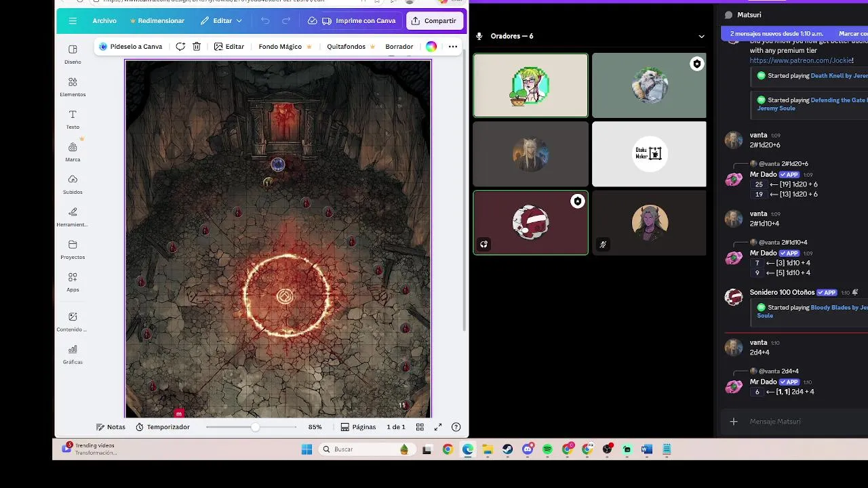Click vanta username above 2#1d20+6 message
Screen dimensions: 868x488
pos(758,136)
